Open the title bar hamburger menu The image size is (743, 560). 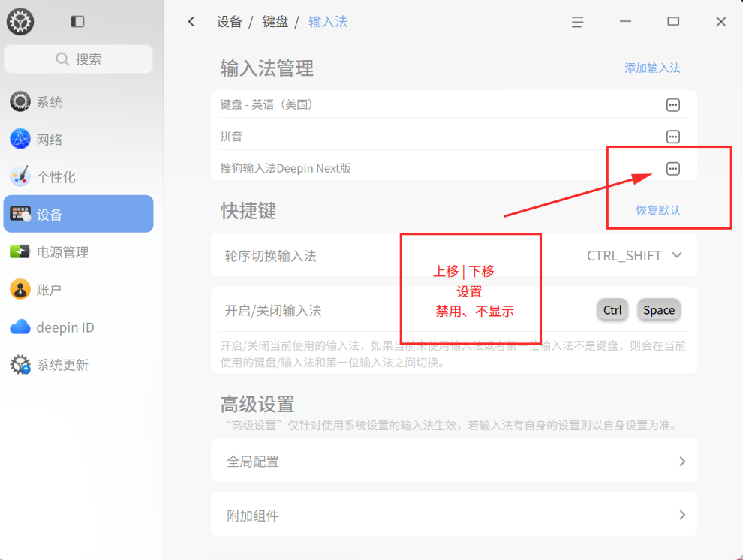577,22
